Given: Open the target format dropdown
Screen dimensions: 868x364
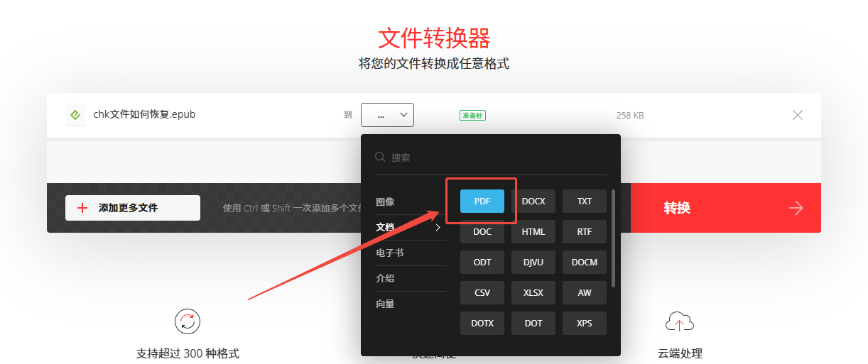Looking at the screenshot, I should pyautogui.click(x=387, y=115).
